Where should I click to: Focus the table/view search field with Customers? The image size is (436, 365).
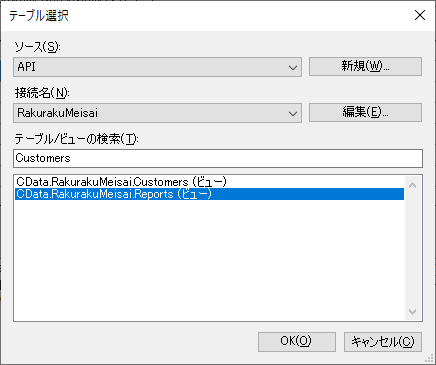click(218, 158)
